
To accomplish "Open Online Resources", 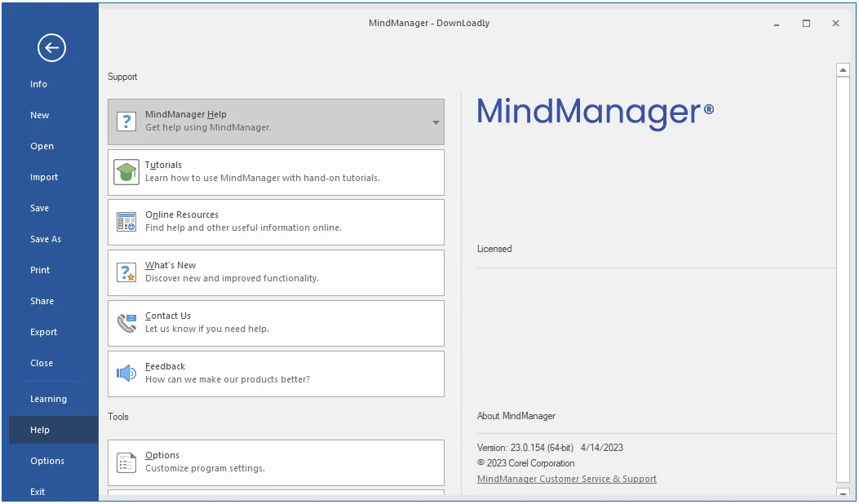I will pyautogui.click(x=276, y=222).
